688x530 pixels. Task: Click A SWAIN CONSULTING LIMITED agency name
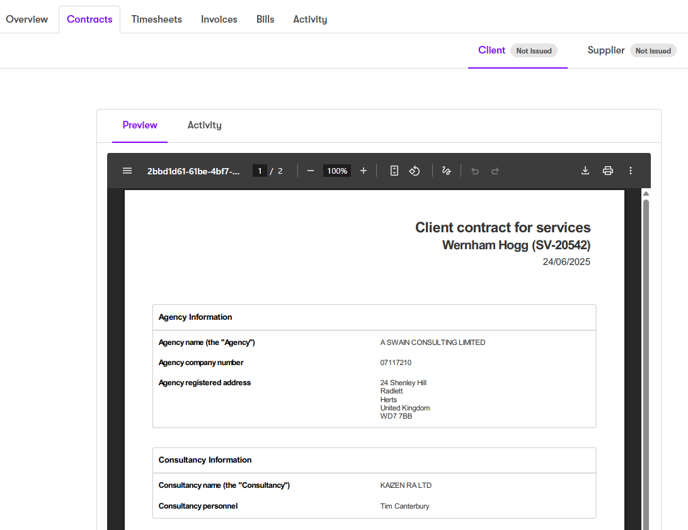point(433,342)
